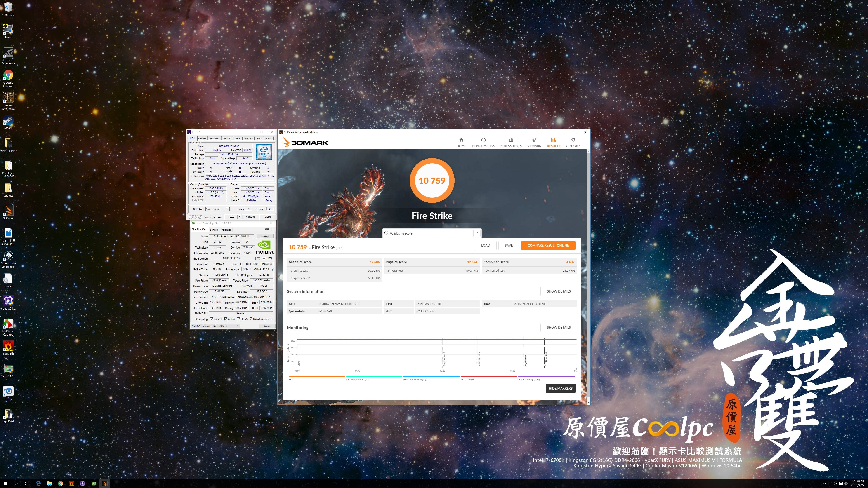The image size is (868, 488).
Task: Open File Explorer from taskbar
Action: pyautogui.click(x=49, y=483)
